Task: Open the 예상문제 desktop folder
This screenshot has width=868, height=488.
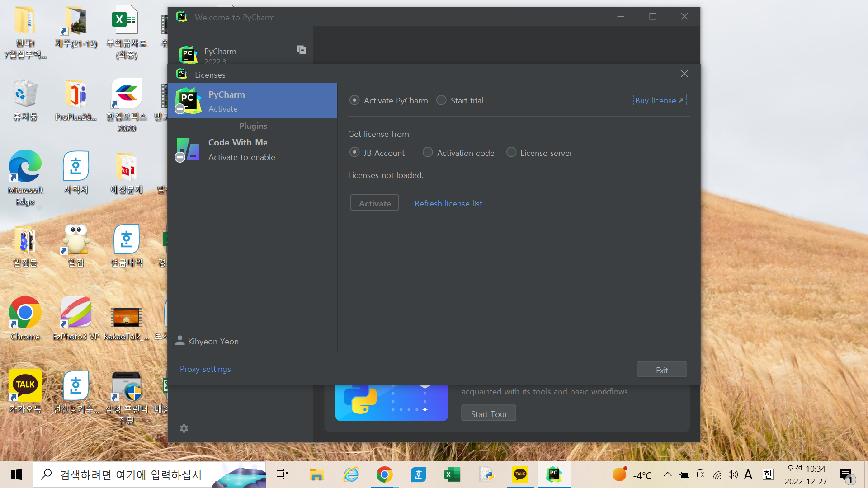Action: 127,173
